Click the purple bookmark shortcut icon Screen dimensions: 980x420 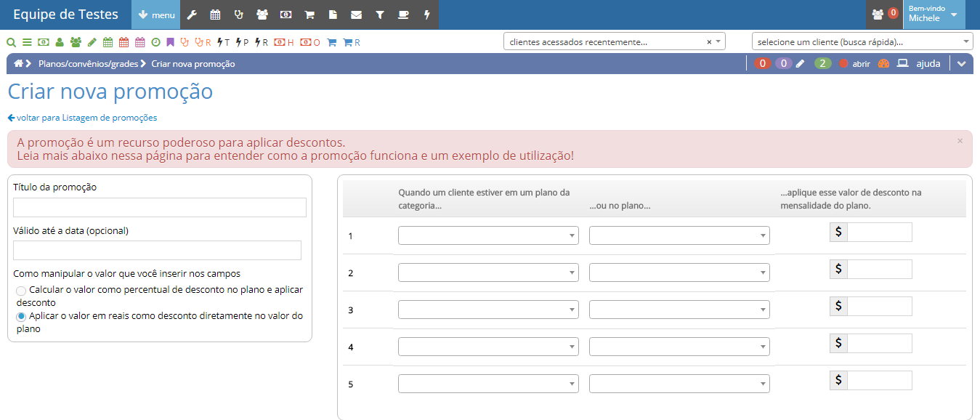click(x=171, y=42)
